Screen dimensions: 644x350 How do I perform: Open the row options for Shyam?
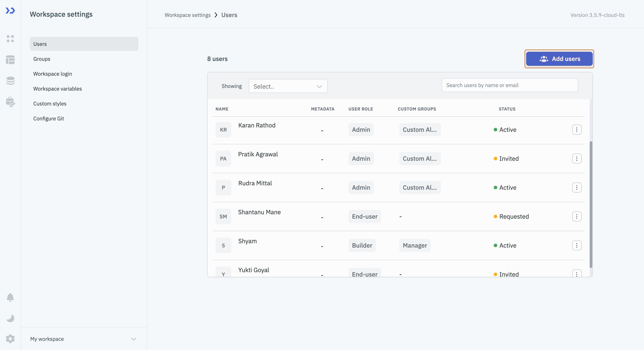click(577, 245)
